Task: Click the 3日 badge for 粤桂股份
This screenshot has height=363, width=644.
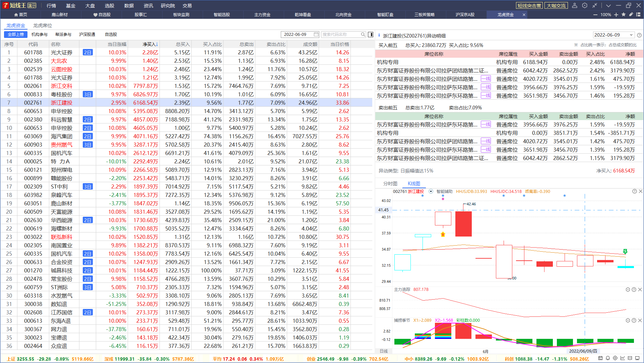Action: (88, 94)
